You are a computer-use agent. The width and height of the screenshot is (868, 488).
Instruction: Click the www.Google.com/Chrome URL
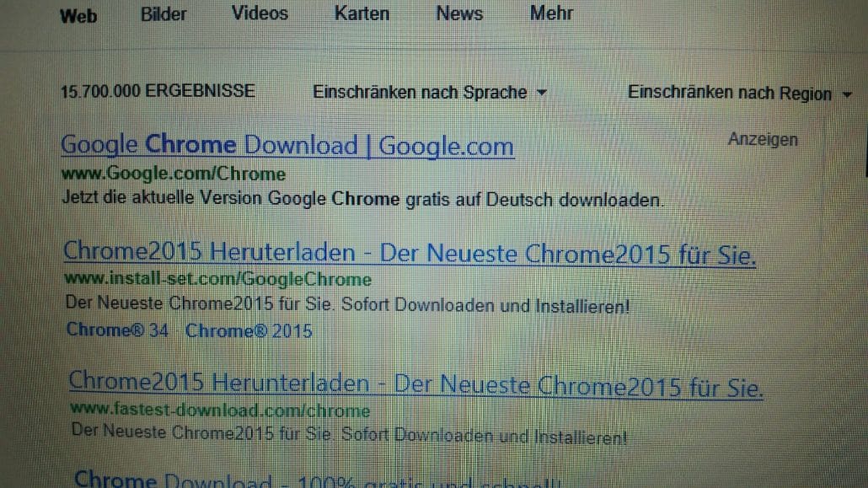(x=173, y=174)
